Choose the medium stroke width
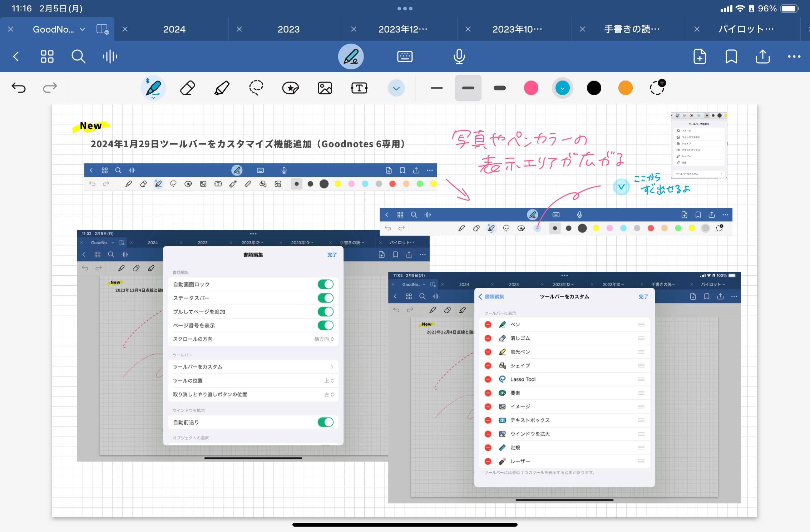Viewport: 810px width, 532px height. click(468, 88)
